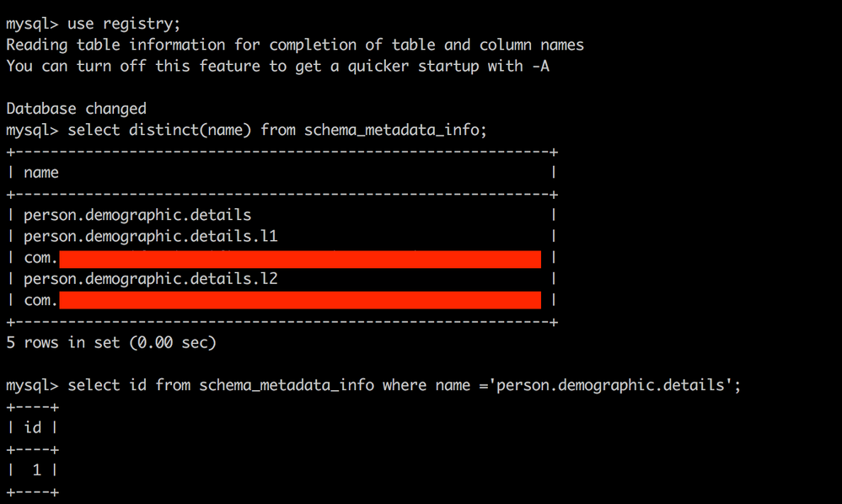Click the '5 rows in set (0.00 sec)' line
The height and width of the screenshot is (504, 842).
pos(111,343)
